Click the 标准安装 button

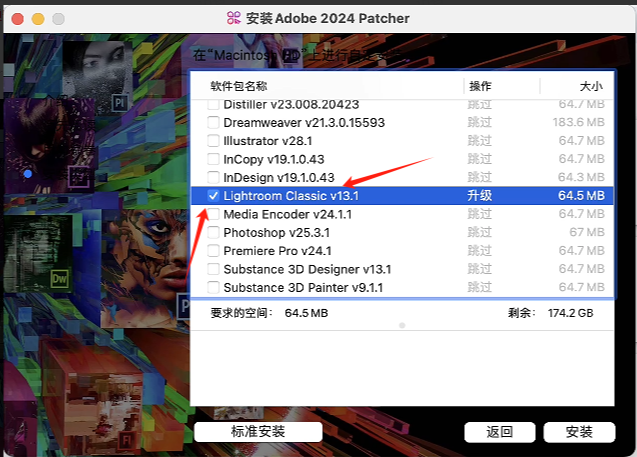point(258,431)
